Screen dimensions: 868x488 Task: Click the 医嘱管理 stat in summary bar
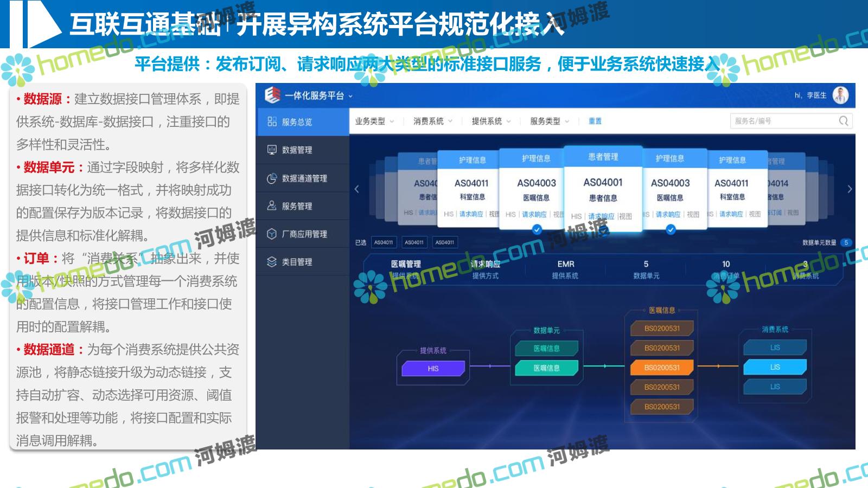pyautogui.click(x=406, y=269)
